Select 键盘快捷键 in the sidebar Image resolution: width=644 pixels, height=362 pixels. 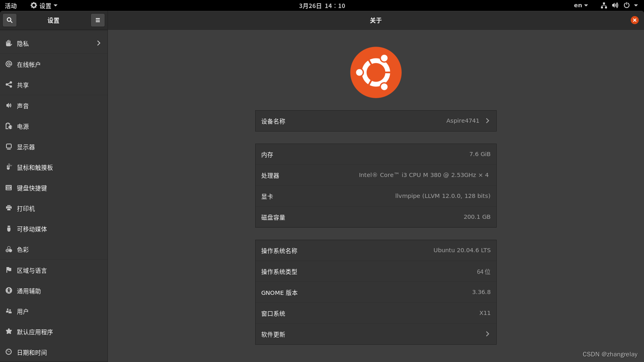(x=54, y=188)
